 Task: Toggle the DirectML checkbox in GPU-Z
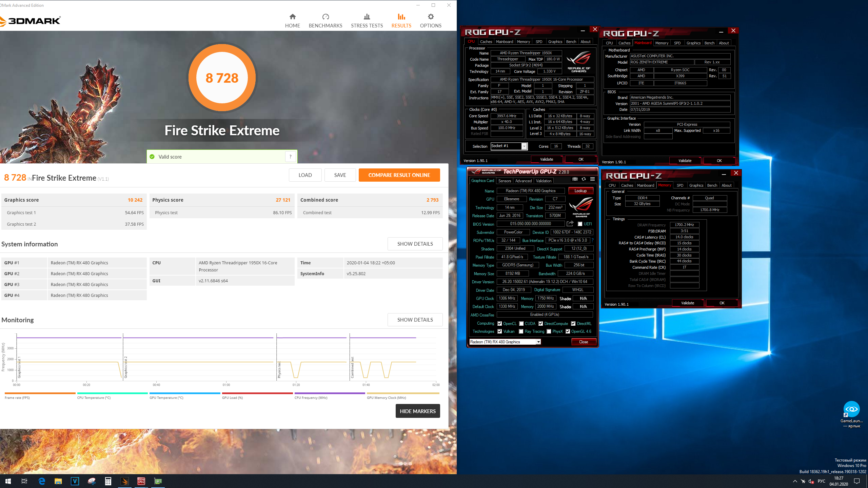[x=573, y=324]
